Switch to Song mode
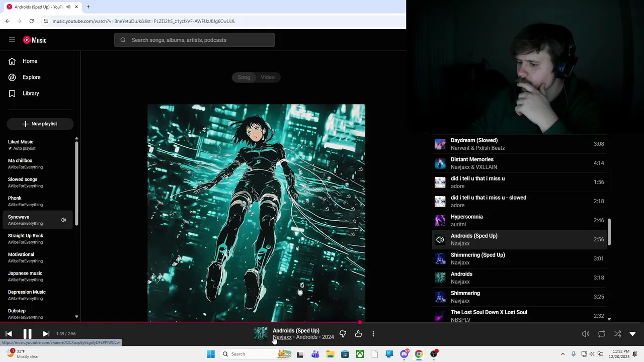 [x=244, y=77]
